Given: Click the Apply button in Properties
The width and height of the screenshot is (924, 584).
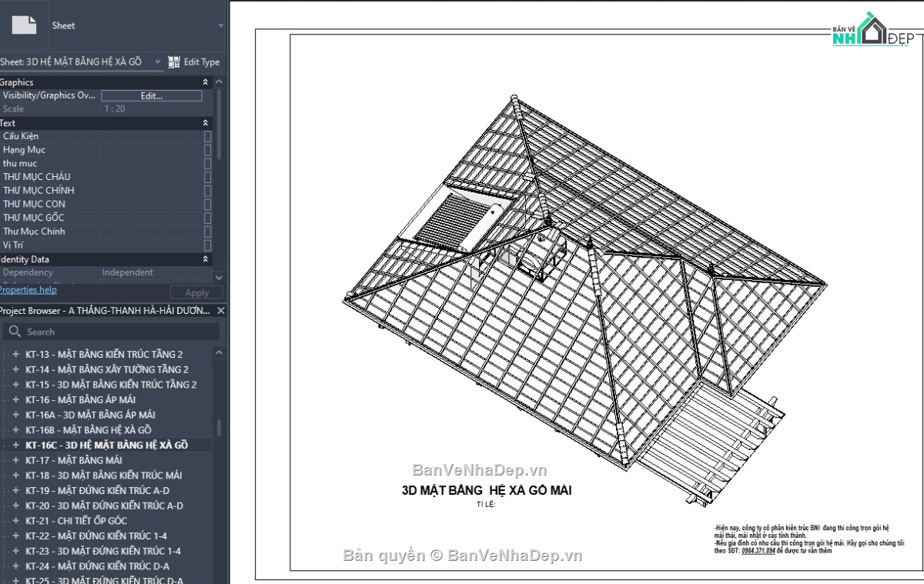Looking at the screenshot, I should coord(196,292).
